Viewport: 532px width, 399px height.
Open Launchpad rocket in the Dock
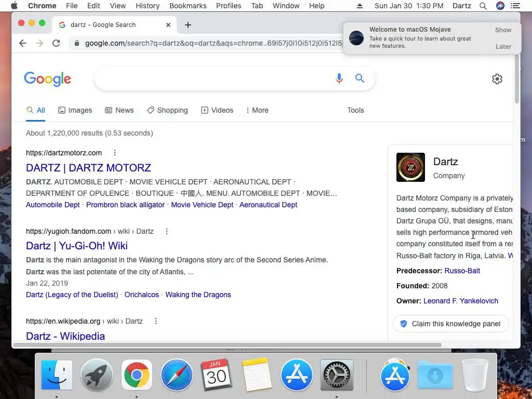97,375
